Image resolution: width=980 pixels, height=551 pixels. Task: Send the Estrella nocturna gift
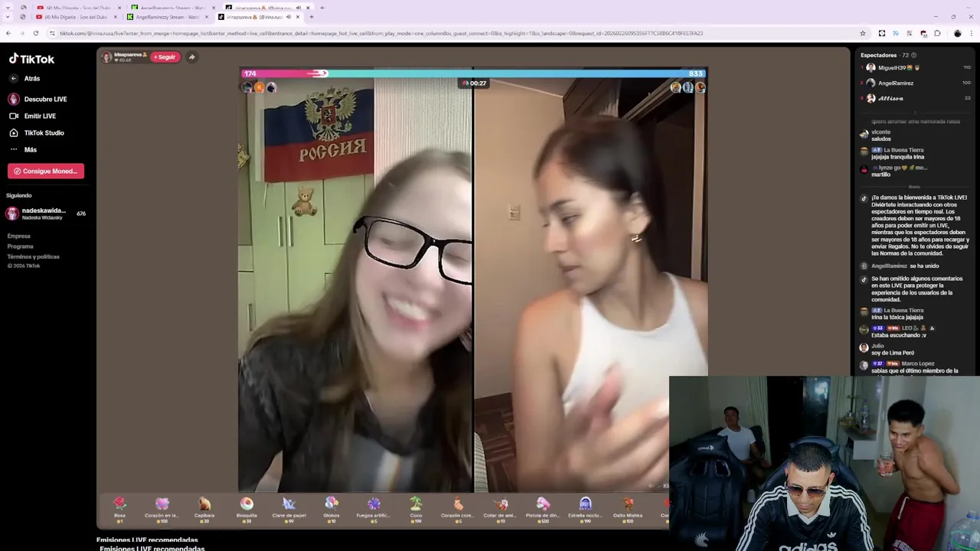[586, 508]
